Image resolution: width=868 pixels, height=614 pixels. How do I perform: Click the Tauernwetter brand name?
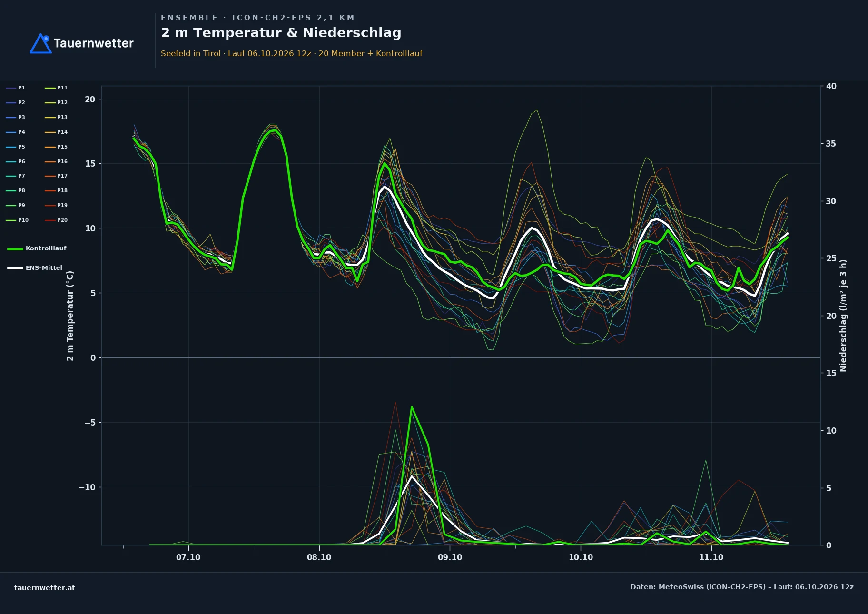[x=94, y=43]
